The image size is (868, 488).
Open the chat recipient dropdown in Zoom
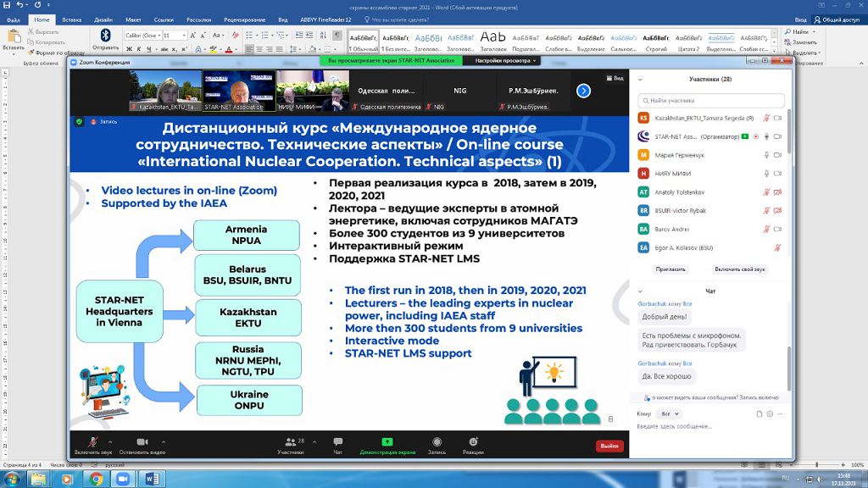click(670, 413)
